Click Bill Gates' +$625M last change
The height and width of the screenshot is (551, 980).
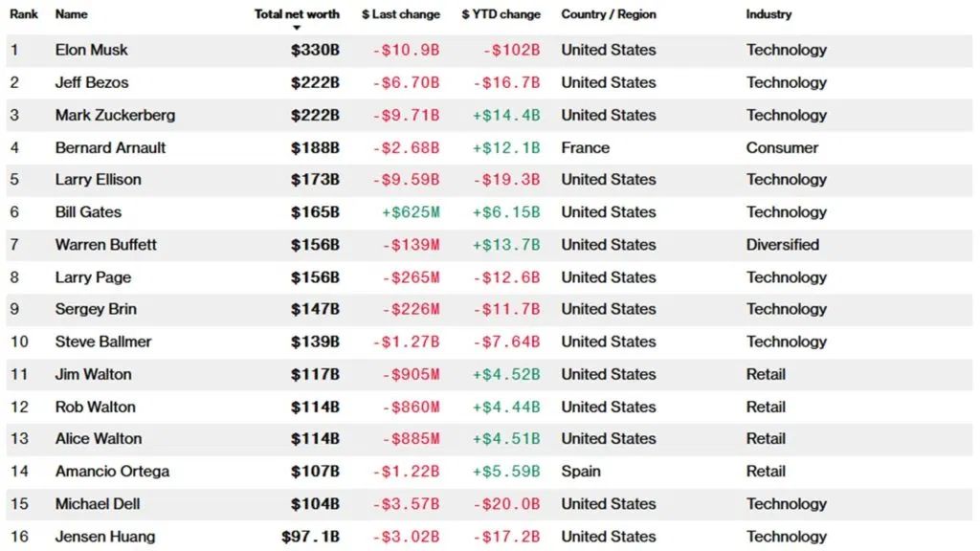click(x=410, y=211)
